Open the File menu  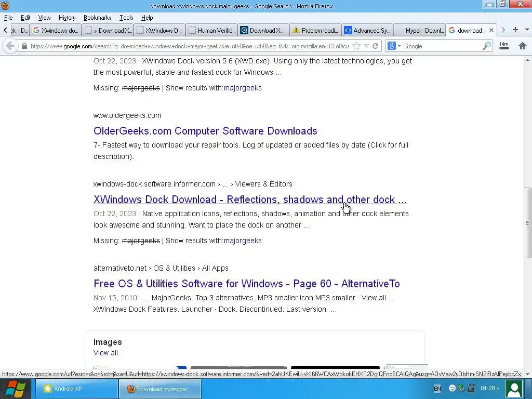tap(8, 18)
